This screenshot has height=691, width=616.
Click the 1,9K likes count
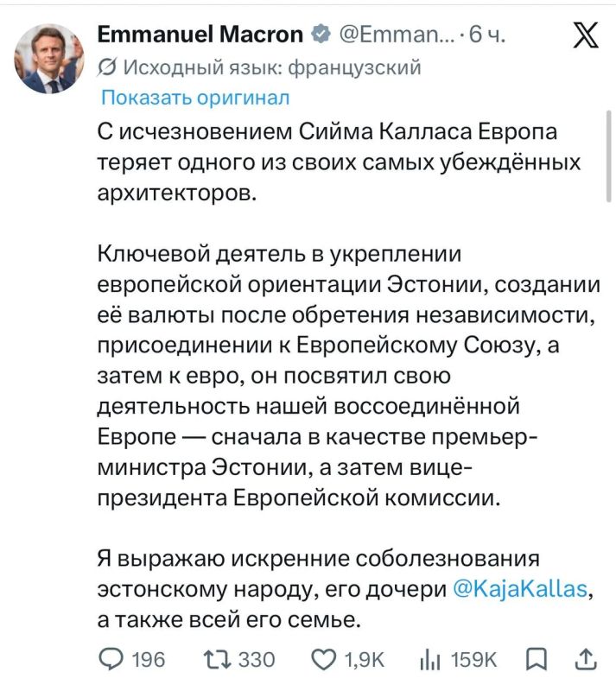point(365,660)
